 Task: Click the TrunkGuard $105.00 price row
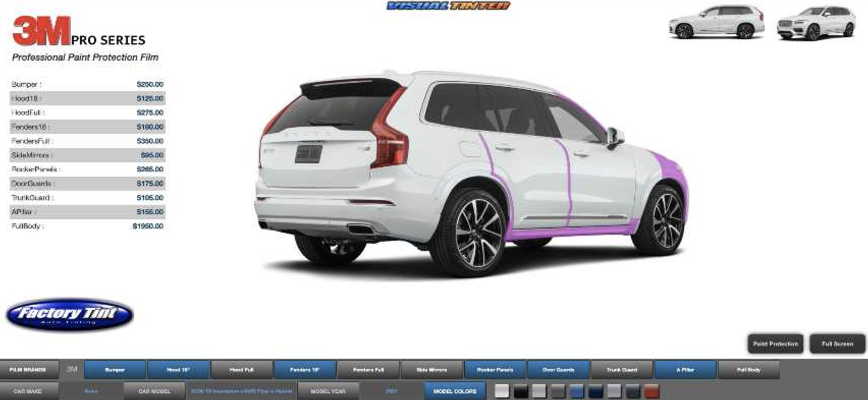88,197
